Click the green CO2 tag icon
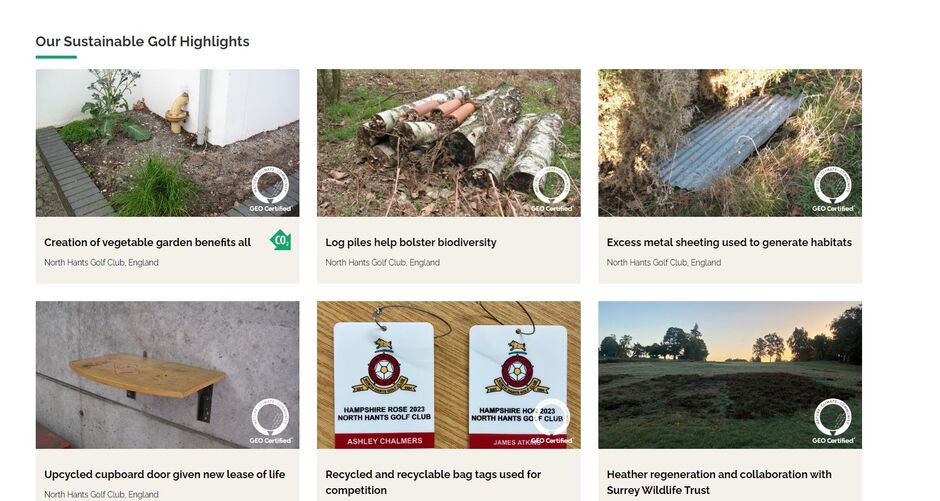Image resolution: width=940 pixels, height=501 pixels. pos(281,240)
